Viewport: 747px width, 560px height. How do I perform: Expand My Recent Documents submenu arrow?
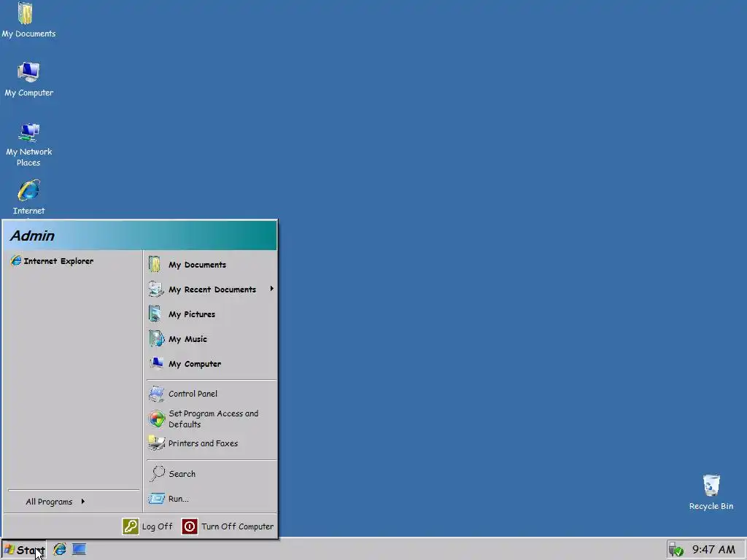point(271,289)
